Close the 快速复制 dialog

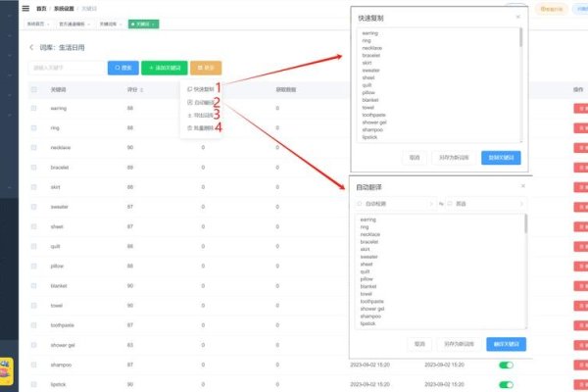pyautogui.click(x=518, y=17)
